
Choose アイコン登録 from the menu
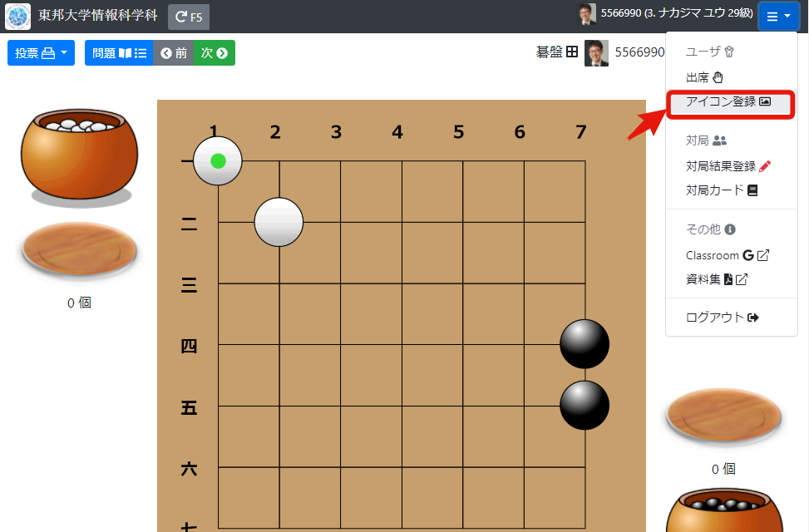[x=729, y=101]
